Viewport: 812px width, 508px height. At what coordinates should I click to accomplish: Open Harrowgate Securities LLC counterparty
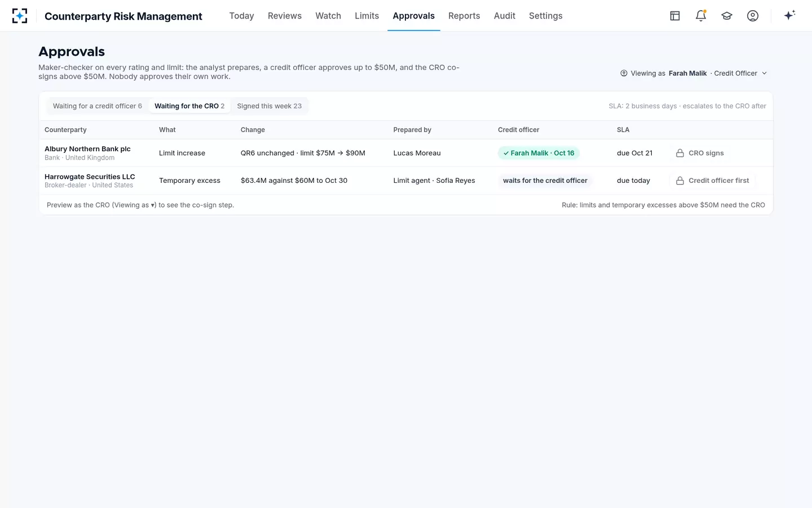90,177
